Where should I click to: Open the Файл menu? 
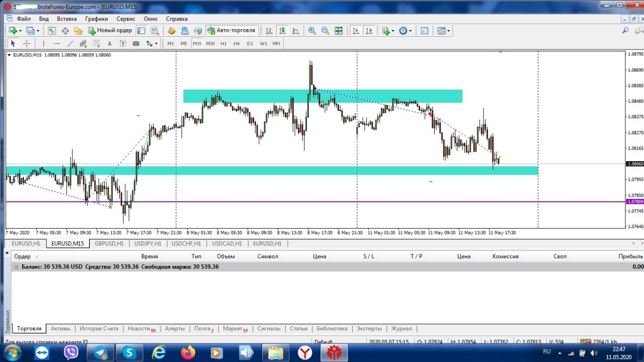(x=24, y=19)
